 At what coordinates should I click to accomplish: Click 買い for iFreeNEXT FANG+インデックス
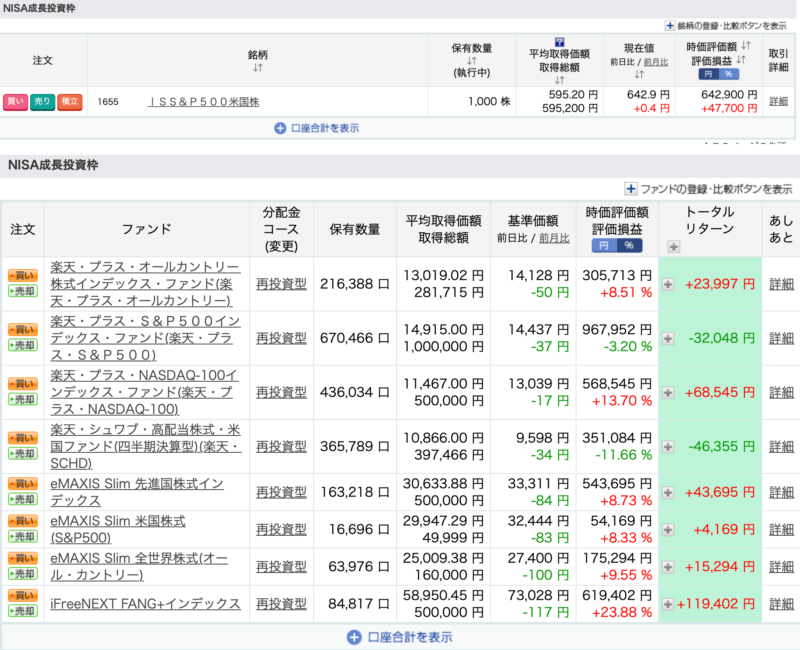click(x=23, y=595)
